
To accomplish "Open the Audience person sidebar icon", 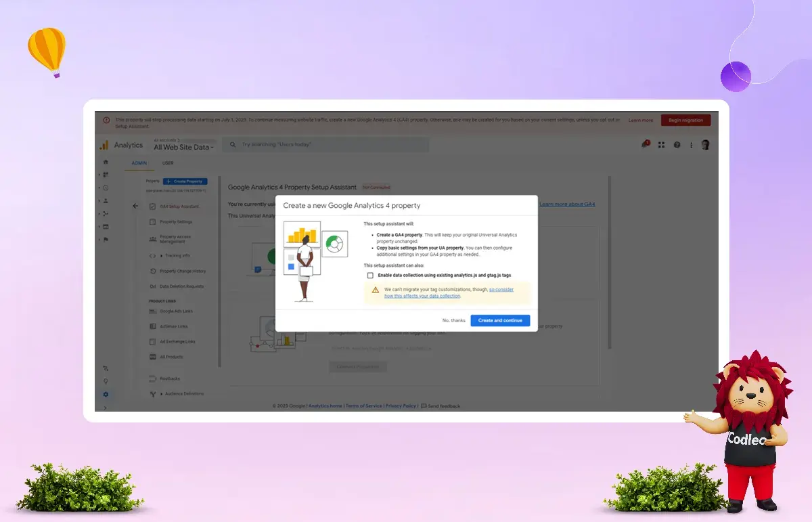I will tap(106, 200).
